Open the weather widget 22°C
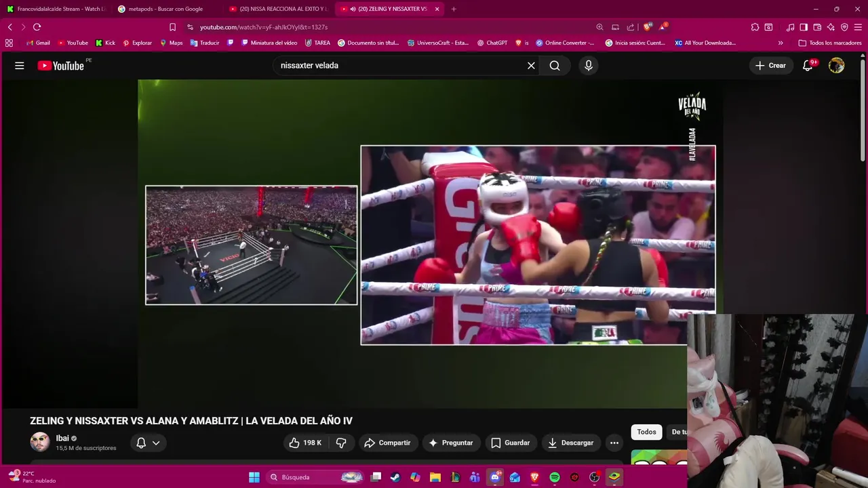 click(31, 477)
